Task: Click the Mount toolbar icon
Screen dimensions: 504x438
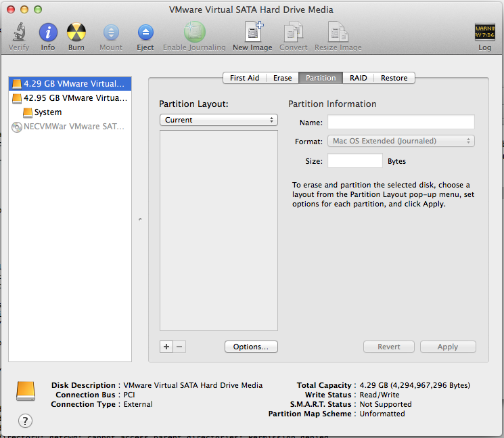Action: [x=111, y=32]
